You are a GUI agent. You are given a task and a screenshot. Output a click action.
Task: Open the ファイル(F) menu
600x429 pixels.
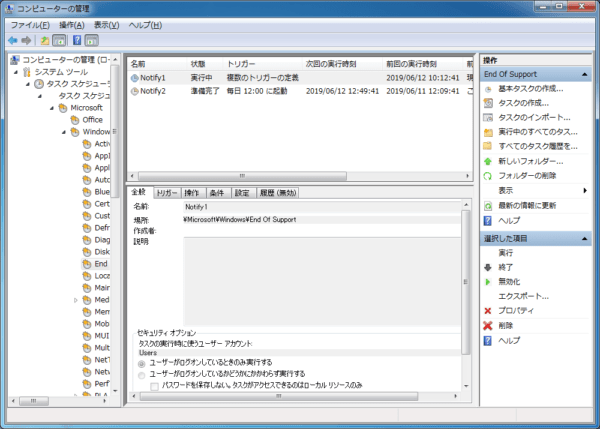[30, 25]
